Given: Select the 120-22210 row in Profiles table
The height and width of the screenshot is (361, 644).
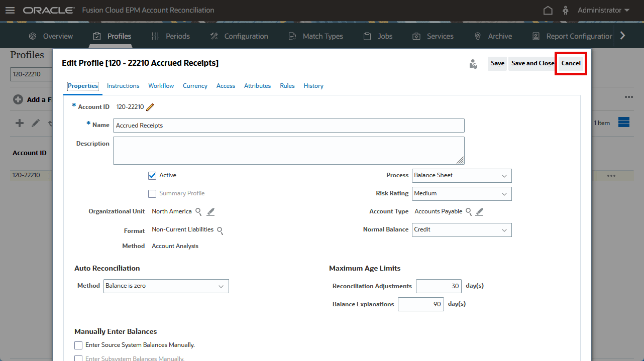Looking at the screenshot, I should (x=30, y=176).
